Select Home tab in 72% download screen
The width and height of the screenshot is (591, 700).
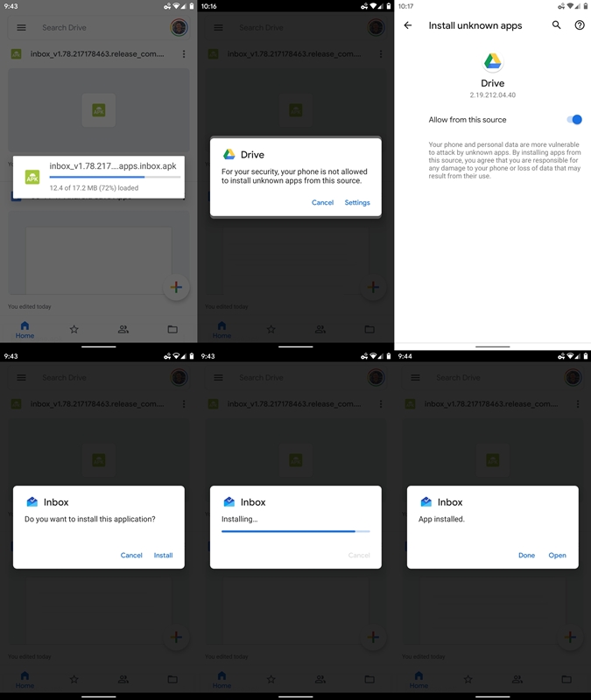click(x=25, y=330)
